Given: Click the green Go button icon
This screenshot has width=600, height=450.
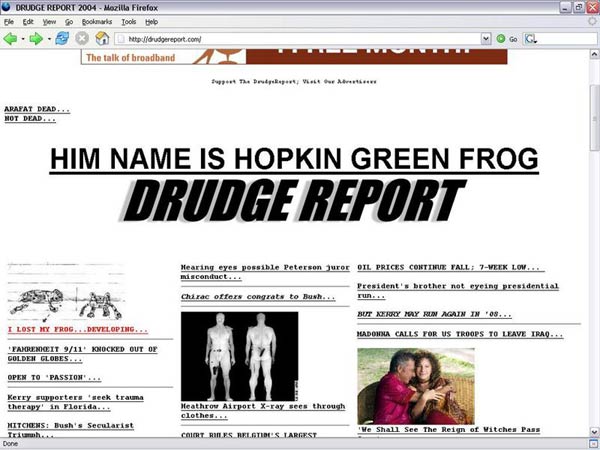Looking at the screenshot, I should (501, 39).
